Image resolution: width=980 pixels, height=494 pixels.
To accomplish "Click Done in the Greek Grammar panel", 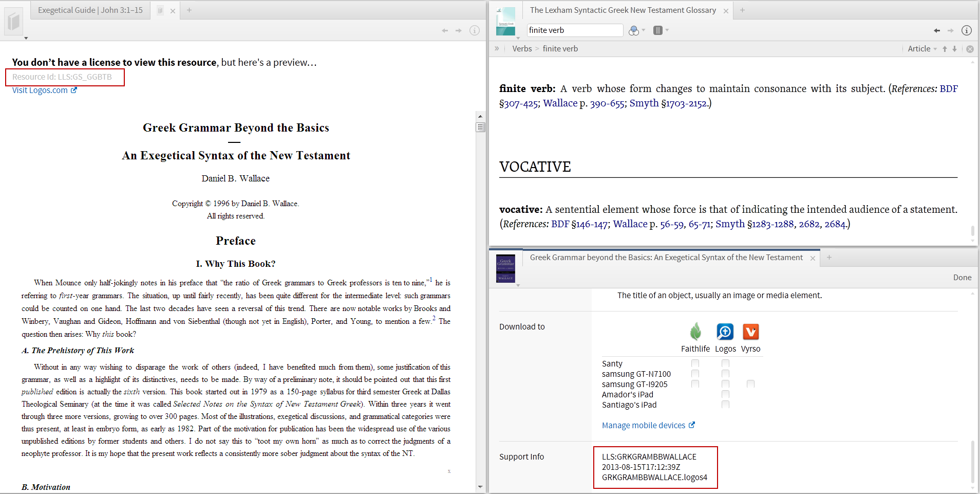I will 962,278.
